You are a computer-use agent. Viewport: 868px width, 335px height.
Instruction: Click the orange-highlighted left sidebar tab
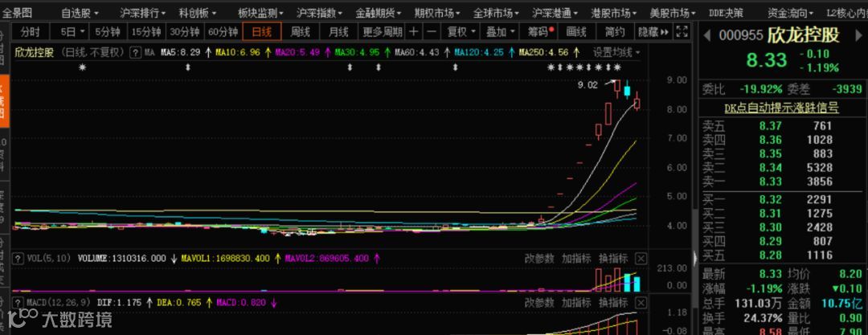(x=5, y=100)
